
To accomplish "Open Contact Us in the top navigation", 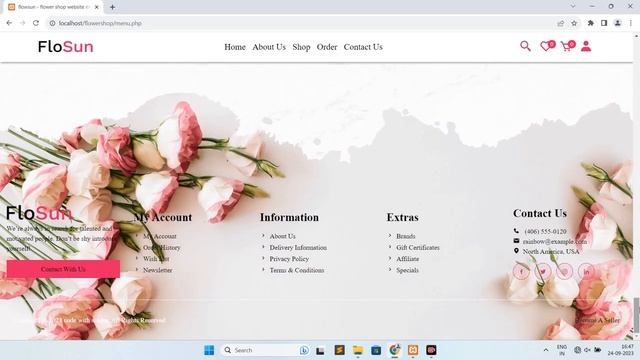I will click(x=363, y=47).
